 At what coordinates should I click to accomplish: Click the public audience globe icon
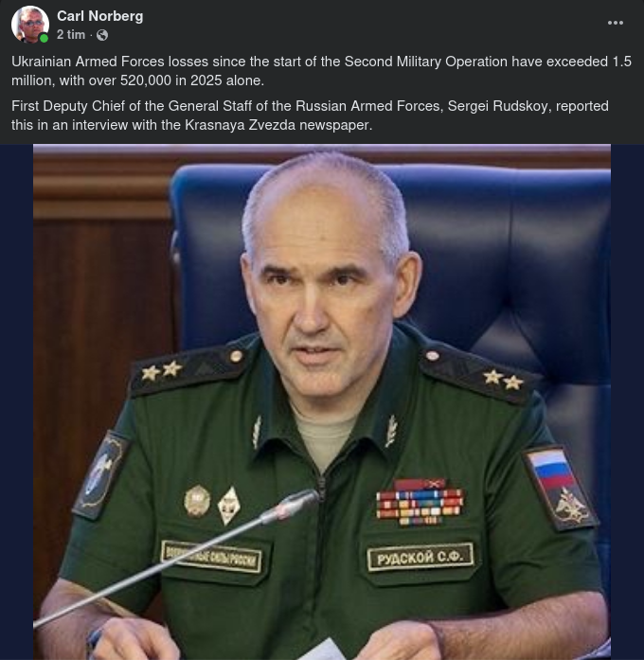tap(102, 35)
